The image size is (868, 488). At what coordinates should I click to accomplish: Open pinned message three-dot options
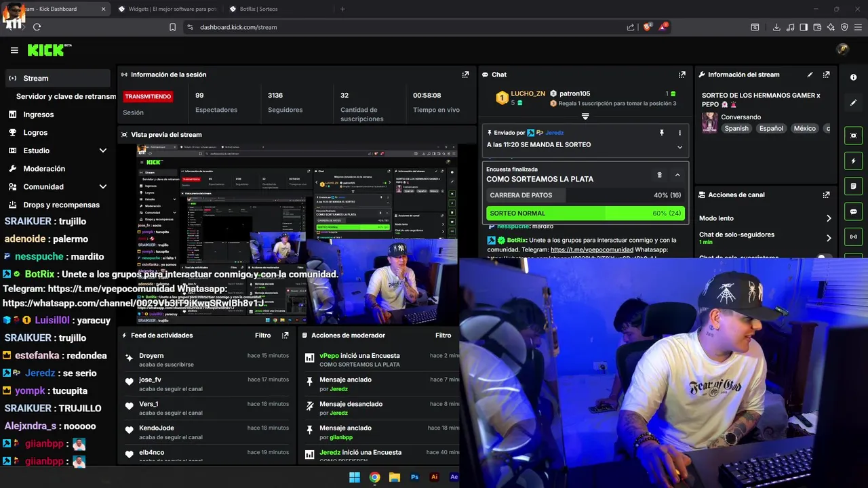pyautogui.click(x=679, y=133)
